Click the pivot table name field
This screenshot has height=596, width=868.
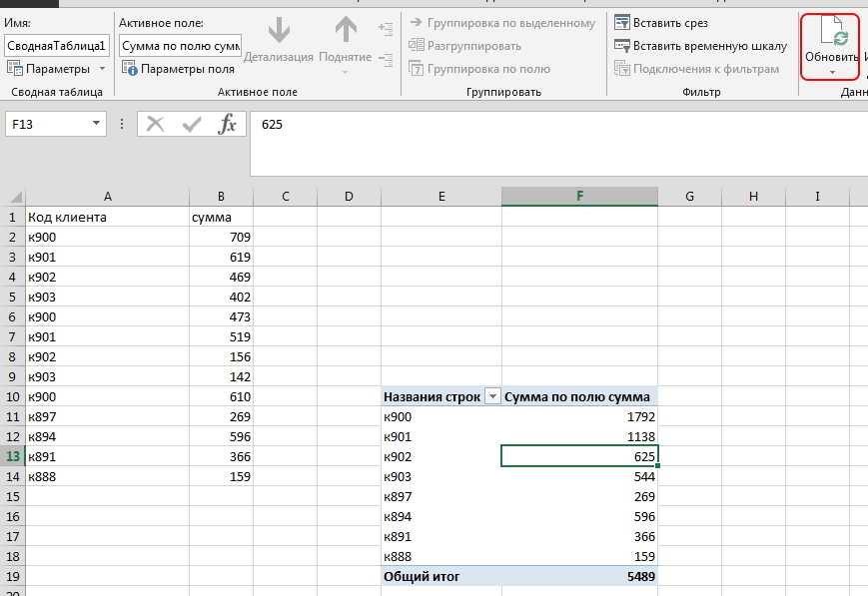[57, 46]
